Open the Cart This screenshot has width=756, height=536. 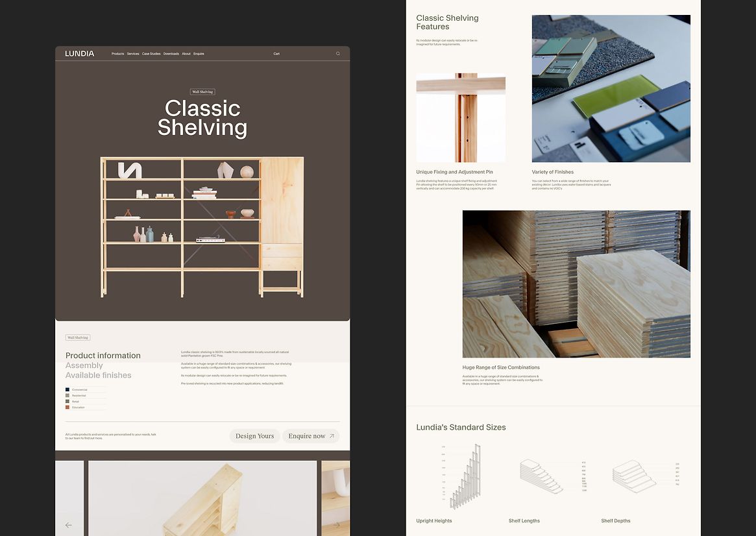coord(276,53)
